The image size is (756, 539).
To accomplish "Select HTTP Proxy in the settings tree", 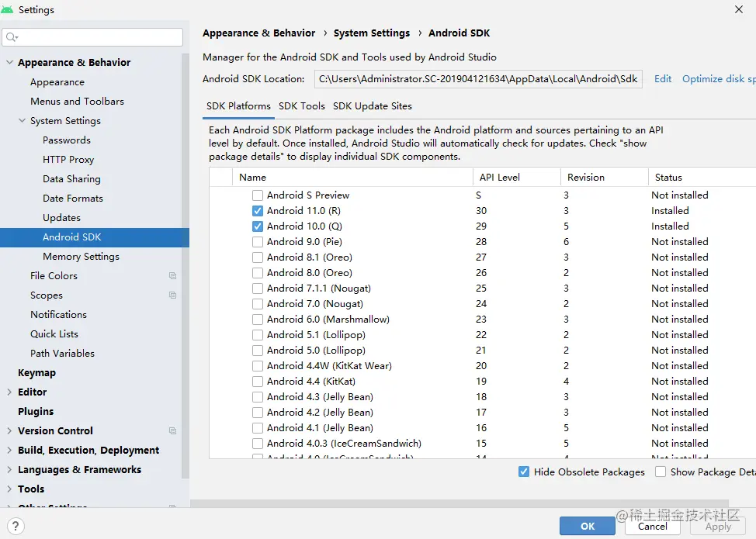I will coord(68,160).
